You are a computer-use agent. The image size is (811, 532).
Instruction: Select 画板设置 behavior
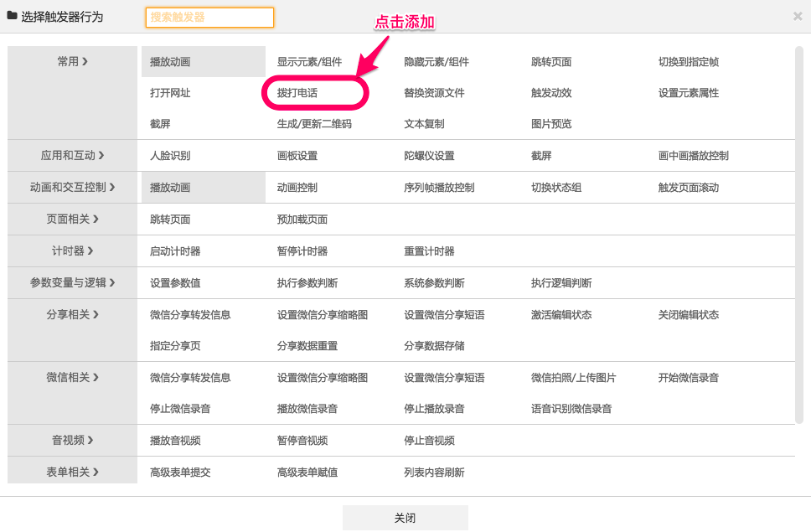[297, 156]
